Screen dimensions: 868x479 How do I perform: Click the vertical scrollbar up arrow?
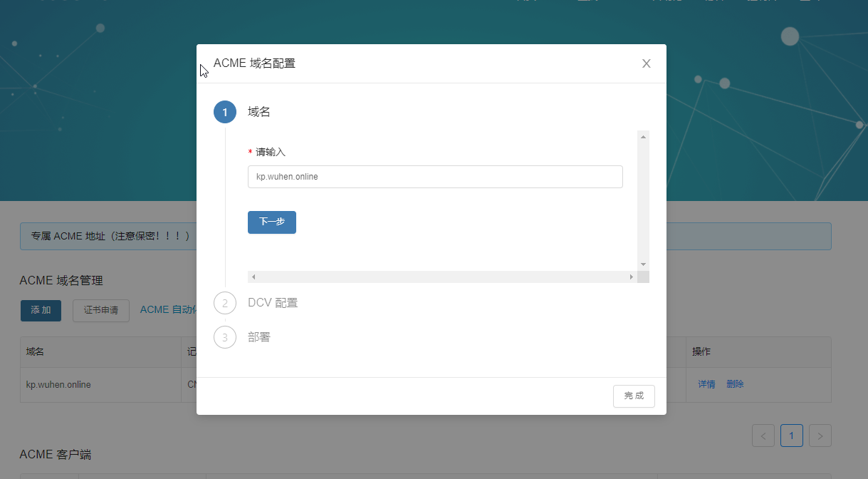tap(643, 136)
